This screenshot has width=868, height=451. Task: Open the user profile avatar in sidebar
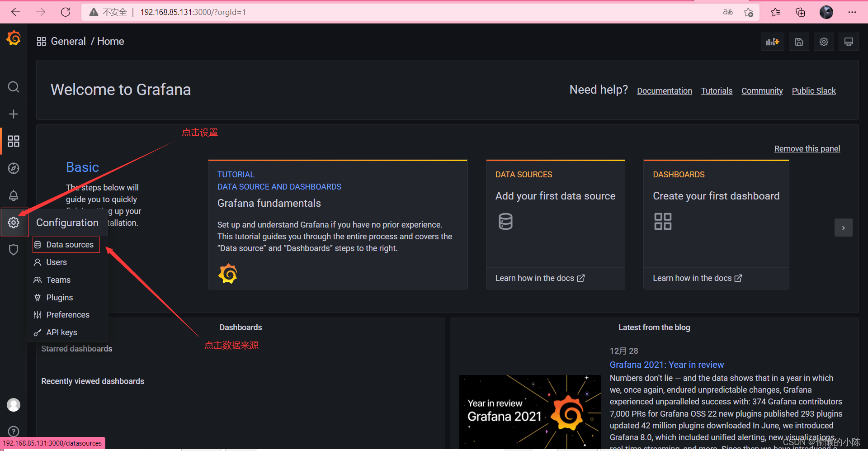tap(14, 405)
